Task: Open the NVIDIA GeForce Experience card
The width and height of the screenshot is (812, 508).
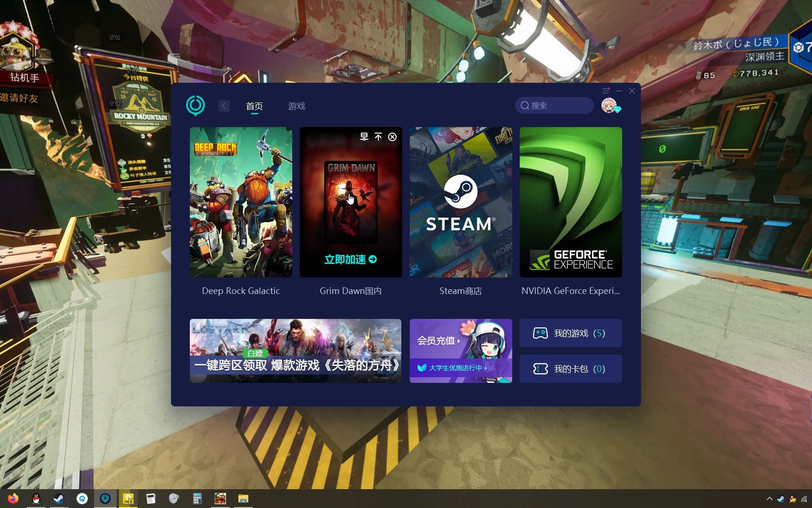Action: [571, 202]
